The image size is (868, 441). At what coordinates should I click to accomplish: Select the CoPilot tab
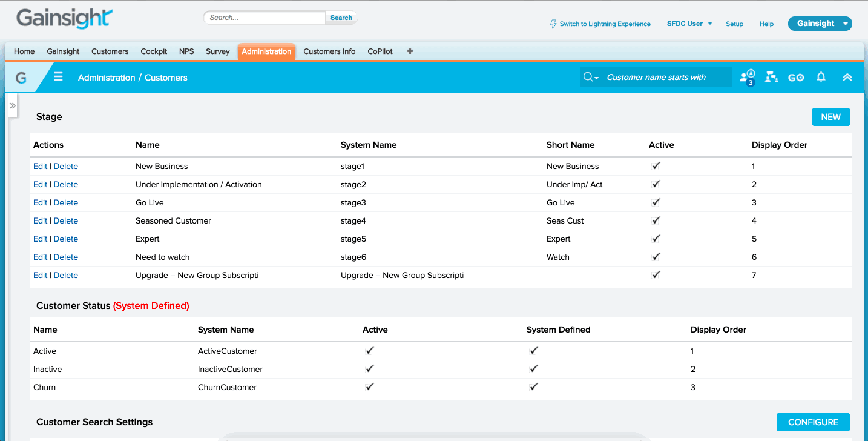(x=380, y=51)
